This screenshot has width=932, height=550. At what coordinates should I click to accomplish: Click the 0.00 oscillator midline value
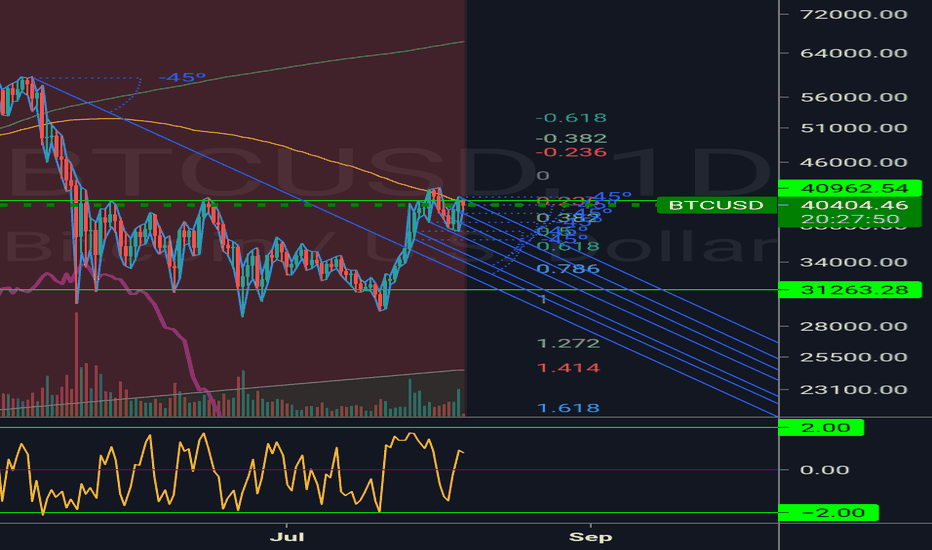(824, 470)
